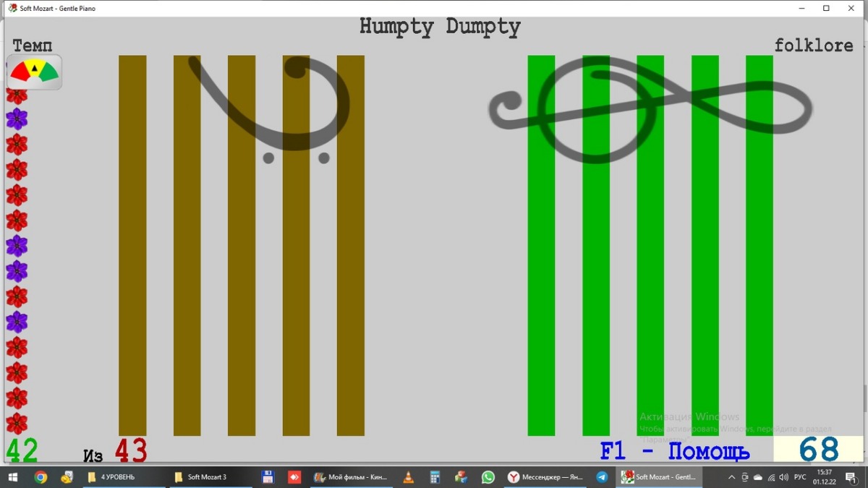
Task: Minimize the Gentle Piano window
Action: 802,9
